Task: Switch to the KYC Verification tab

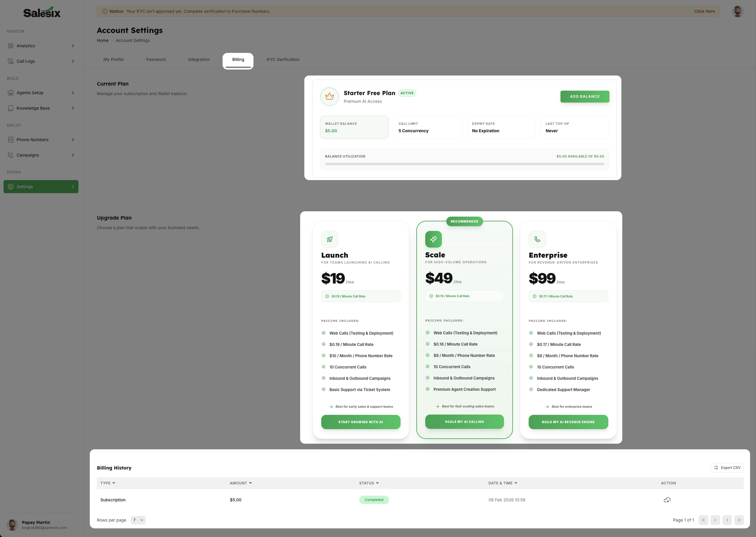Action: (283, 59)
